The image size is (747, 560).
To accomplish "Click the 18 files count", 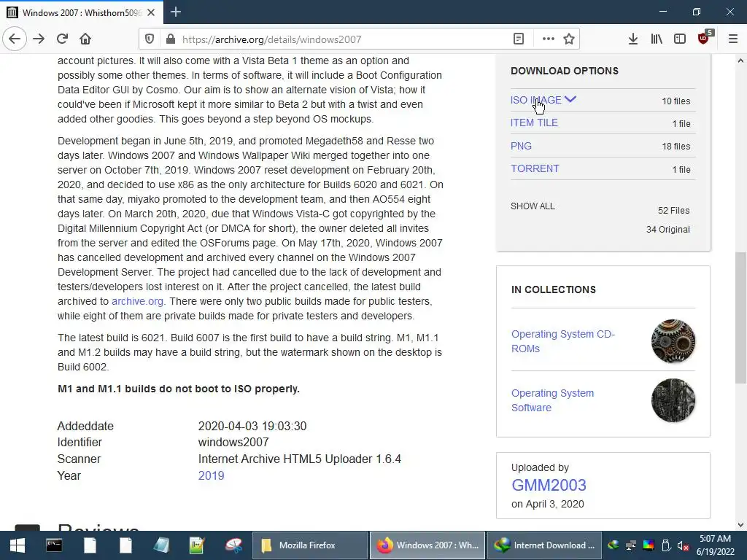I will [676, 146].
